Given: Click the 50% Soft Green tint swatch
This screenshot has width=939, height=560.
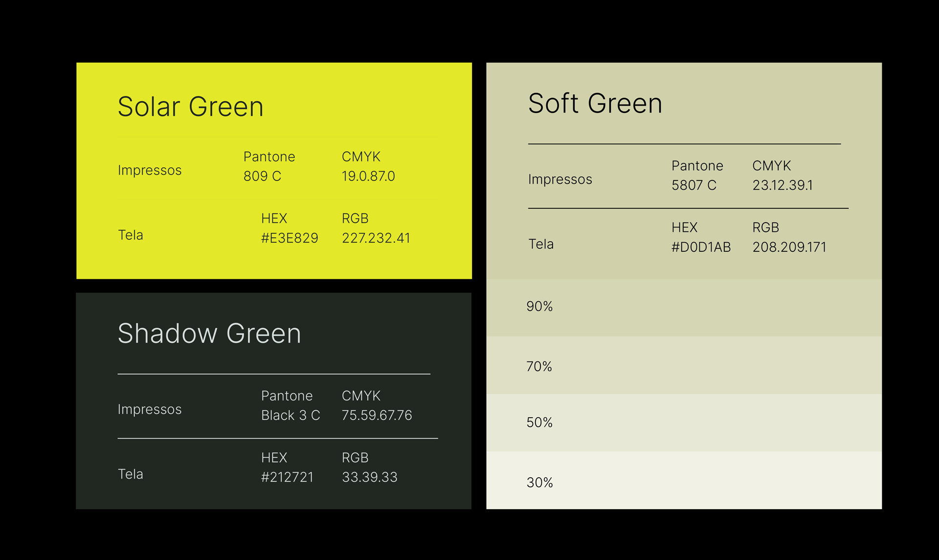Looking at the screenshot, I should pos(684,423).
